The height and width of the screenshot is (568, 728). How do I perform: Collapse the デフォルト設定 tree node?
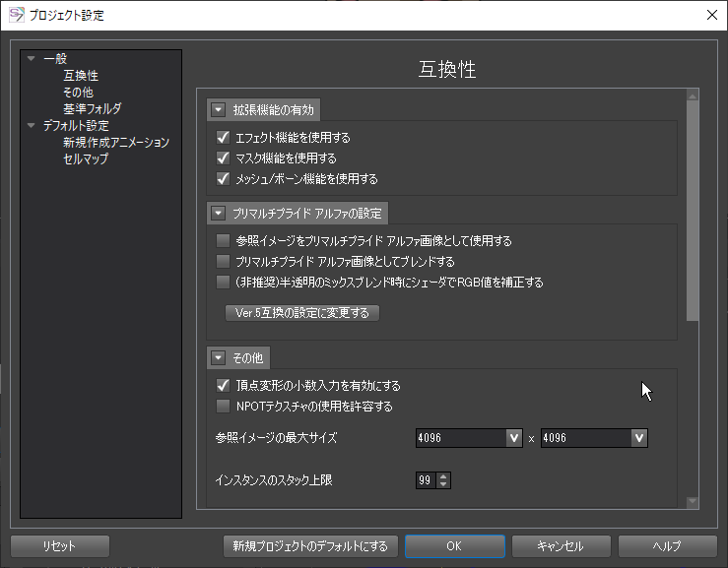tap(32, 125)
